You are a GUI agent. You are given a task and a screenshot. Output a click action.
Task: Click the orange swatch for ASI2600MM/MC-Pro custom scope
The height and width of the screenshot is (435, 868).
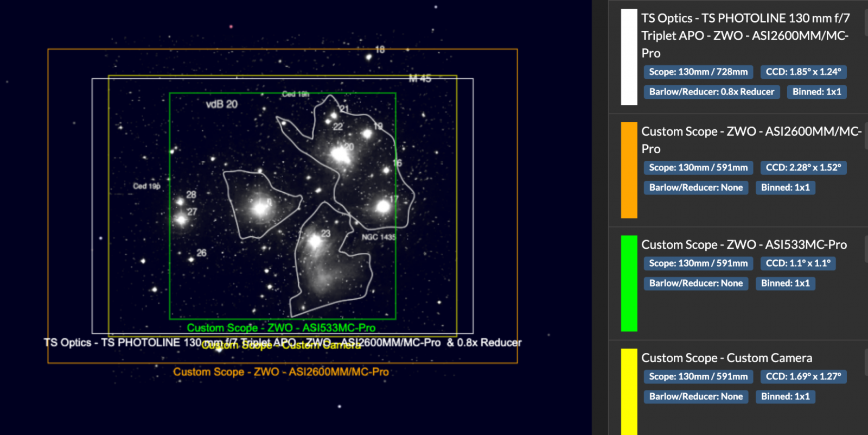[x=629, y=170]
